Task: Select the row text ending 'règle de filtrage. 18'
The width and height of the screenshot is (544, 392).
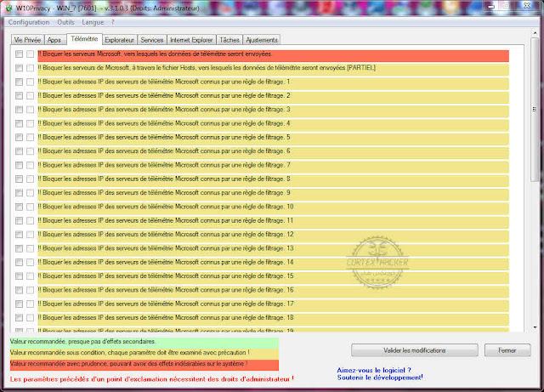Action: [166, 318]
